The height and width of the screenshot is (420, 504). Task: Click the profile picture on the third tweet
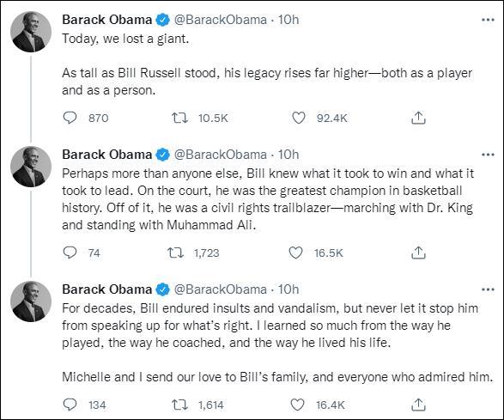tap(31, 301)
